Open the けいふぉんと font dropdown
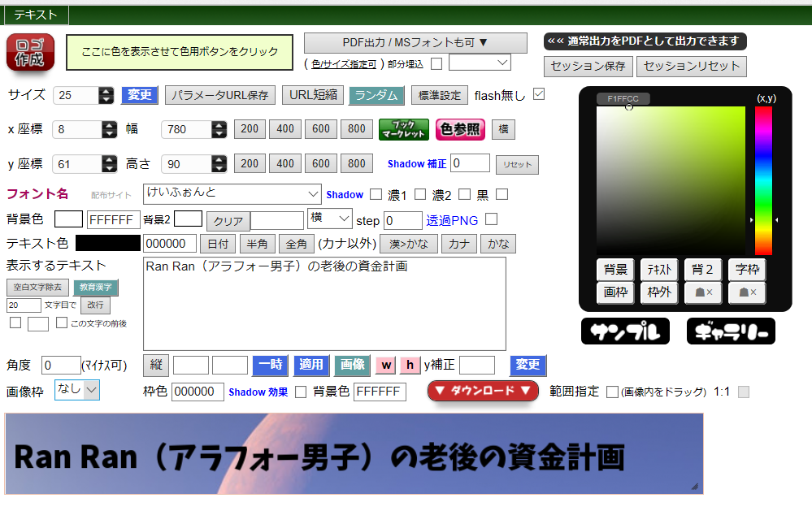The width and height of the screenshot is (812, 511). [232, 194]
